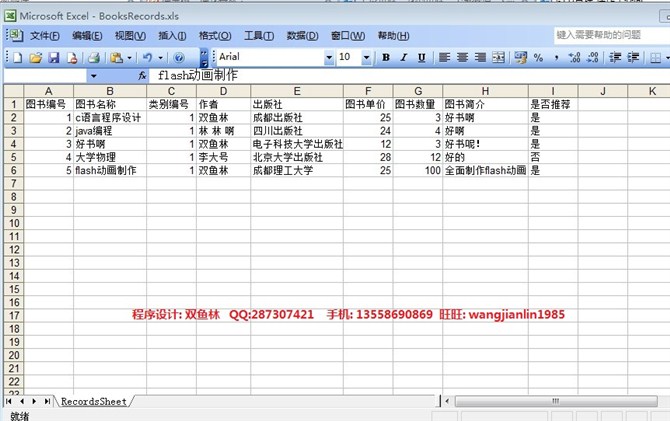Viewport: 670px width, 421px height.
Task: Open the Name Box dropdown arrow
Action: (x=94, y=76)
